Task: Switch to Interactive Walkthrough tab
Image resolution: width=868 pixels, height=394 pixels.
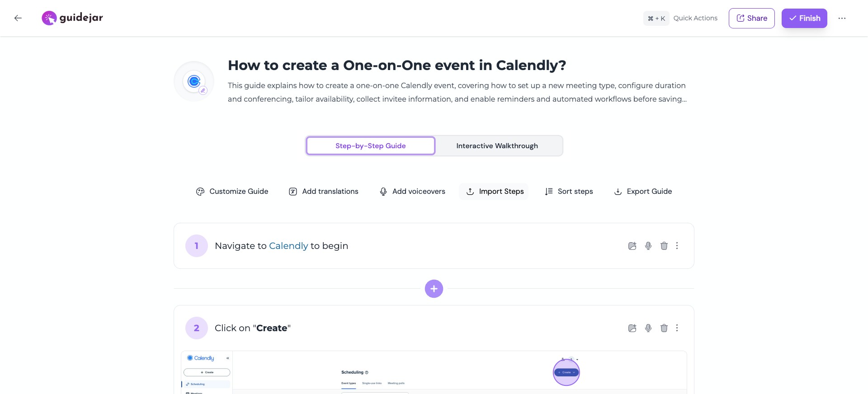Action: (497, 146)
